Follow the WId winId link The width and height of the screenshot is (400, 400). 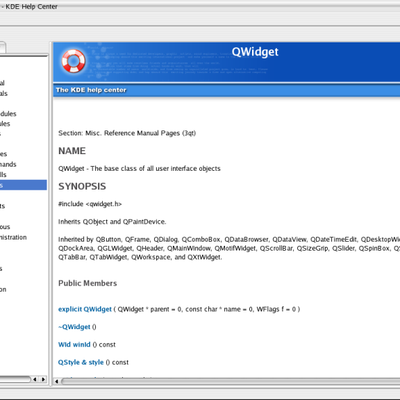(74, 344)
